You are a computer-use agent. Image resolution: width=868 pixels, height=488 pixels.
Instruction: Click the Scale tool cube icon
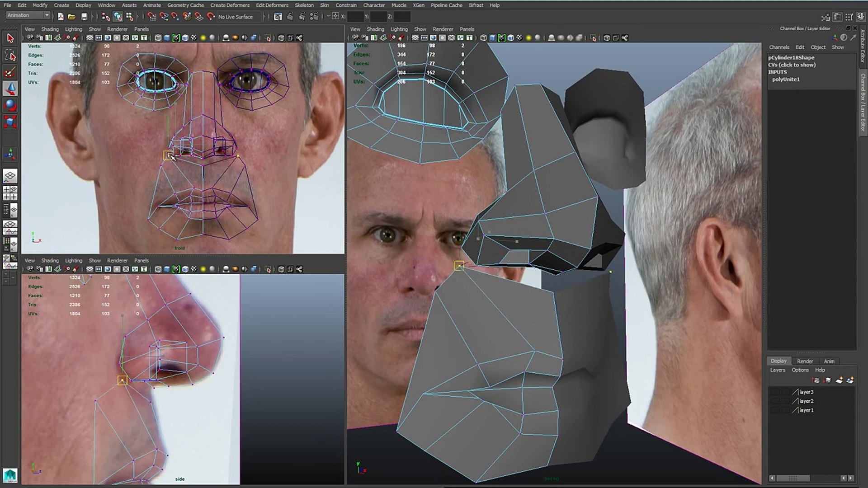pos(10,122)
